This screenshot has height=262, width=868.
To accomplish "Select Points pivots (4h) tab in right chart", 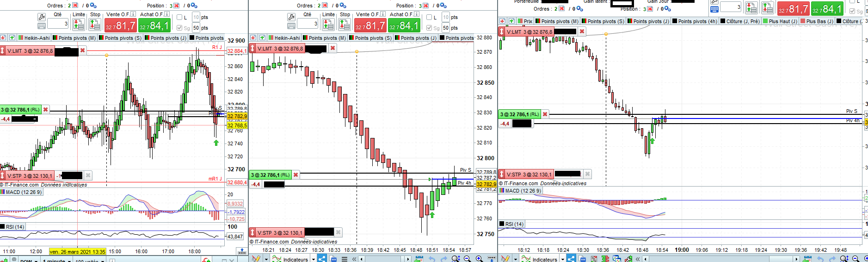I will click(x=695, y=21).
